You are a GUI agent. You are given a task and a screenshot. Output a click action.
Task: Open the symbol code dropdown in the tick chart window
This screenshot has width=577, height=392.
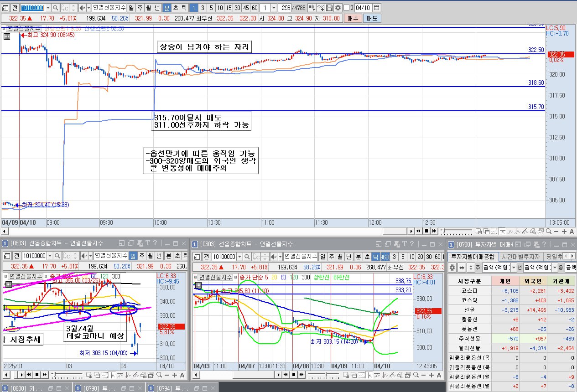point(240,257)
